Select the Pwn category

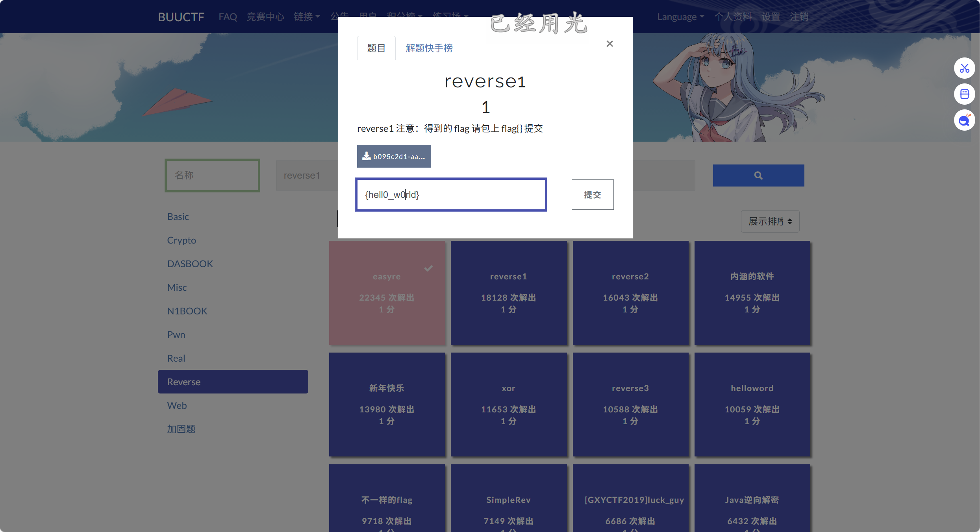[176, 334]
